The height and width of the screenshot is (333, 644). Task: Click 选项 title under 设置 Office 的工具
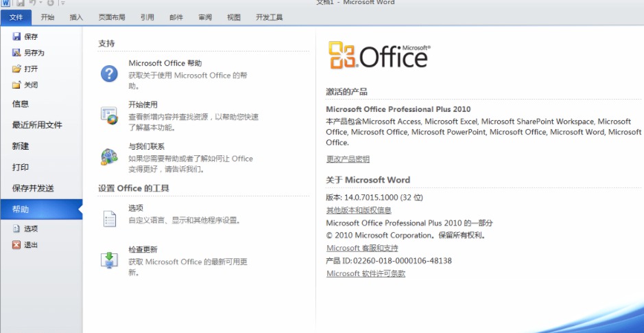coord(136,208)
